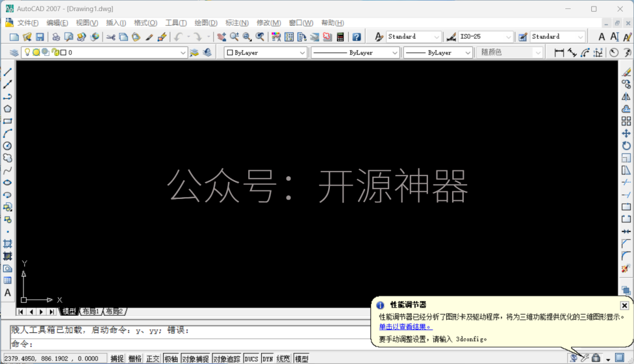Select the Table tool in draw toolbar
The width and height of the screenshot is (634, 364).
[x=8, y=281]
